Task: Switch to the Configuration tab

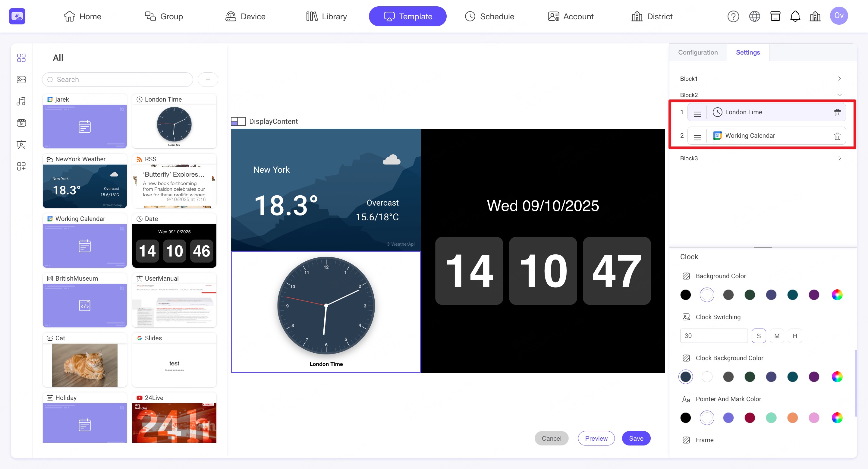Action: click(698, 52)
